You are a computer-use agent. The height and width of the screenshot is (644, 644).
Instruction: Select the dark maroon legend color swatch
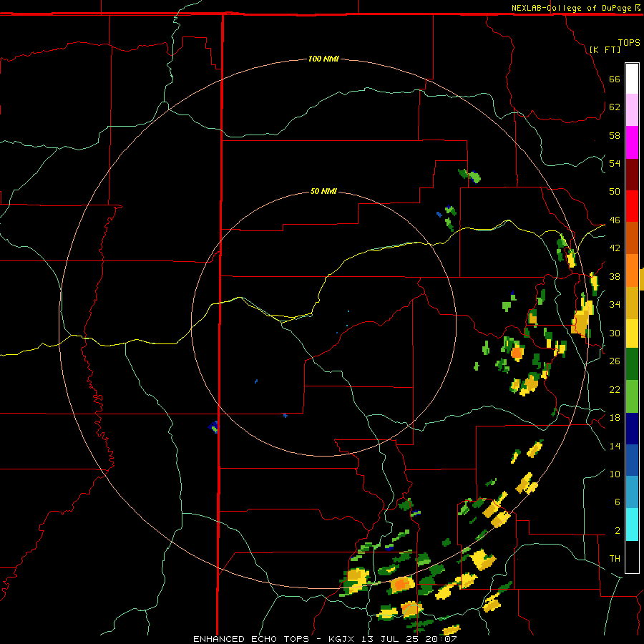(632, 175)
